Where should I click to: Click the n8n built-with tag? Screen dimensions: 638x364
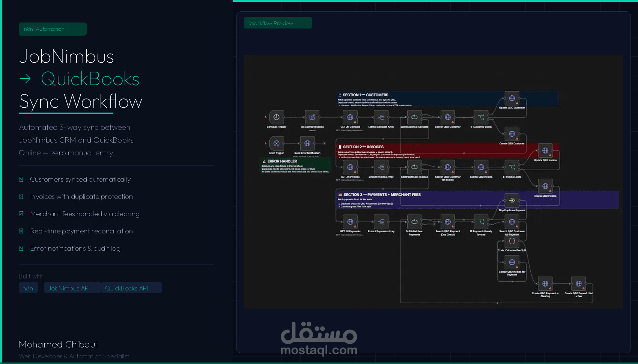tap(28, 288)
